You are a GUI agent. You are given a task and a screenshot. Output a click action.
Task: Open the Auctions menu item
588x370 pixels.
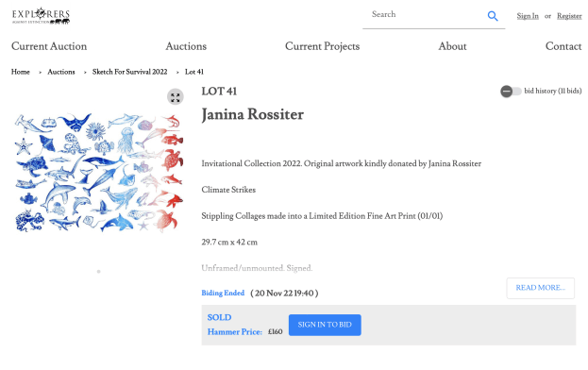tap(186, 46)
